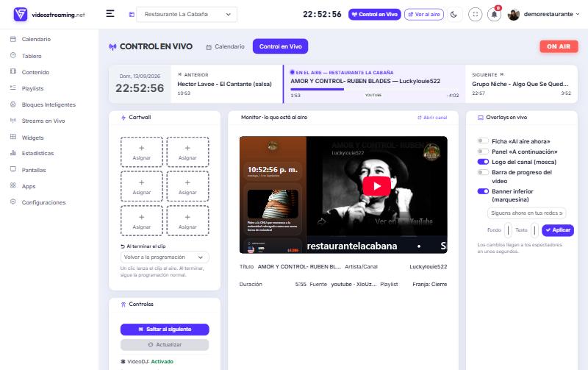This screenshot has height=370, width=588.
Task: Open Playlists in the sidebar
Action: pyautogui.click(x=32, y=88)
